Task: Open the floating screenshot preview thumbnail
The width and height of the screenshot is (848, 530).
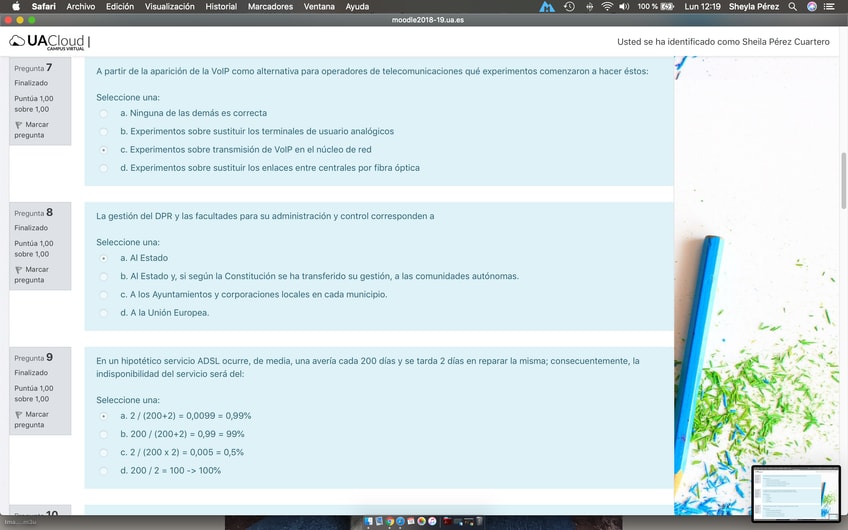Action: [x=796, y=493]
